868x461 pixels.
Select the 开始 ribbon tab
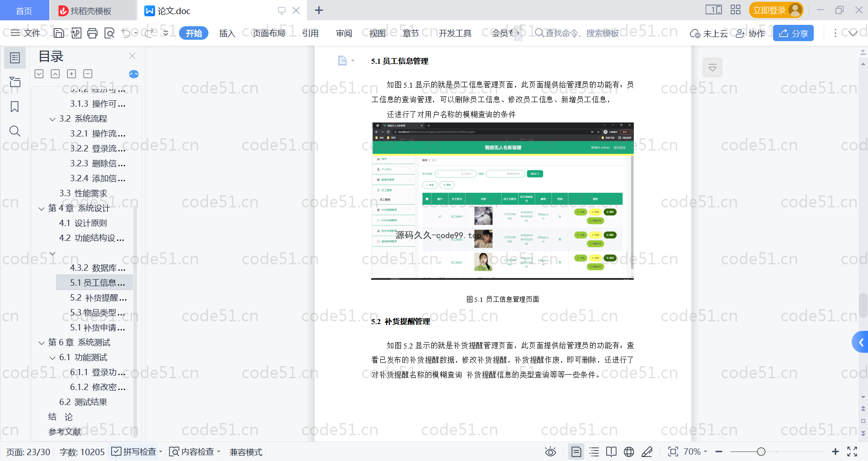193,33
